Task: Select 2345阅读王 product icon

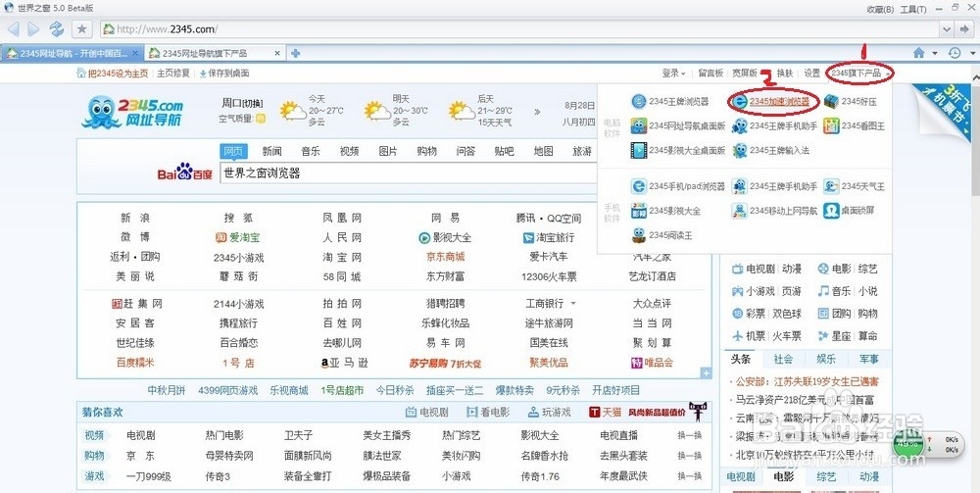Action: click(661, 235)
